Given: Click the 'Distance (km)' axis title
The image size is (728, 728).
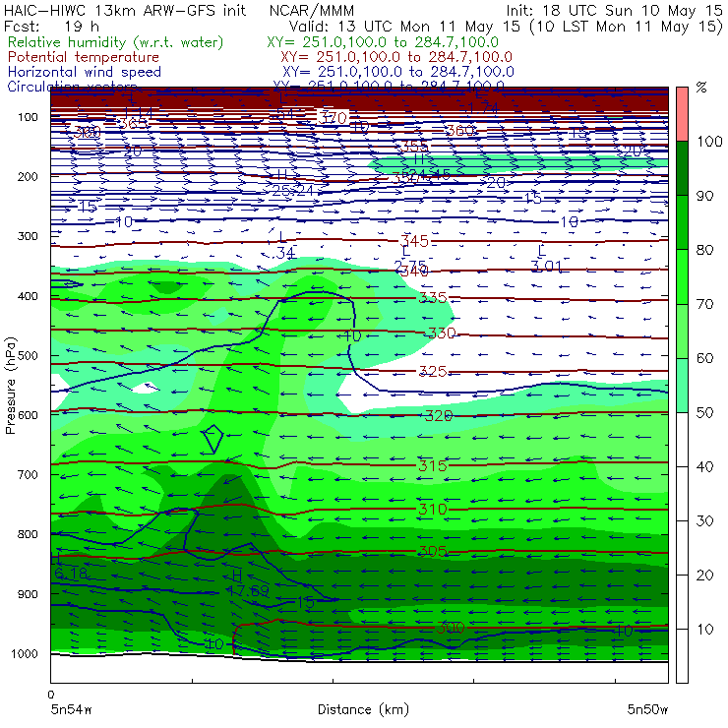Looking at the screenshot, I should 363,710.
